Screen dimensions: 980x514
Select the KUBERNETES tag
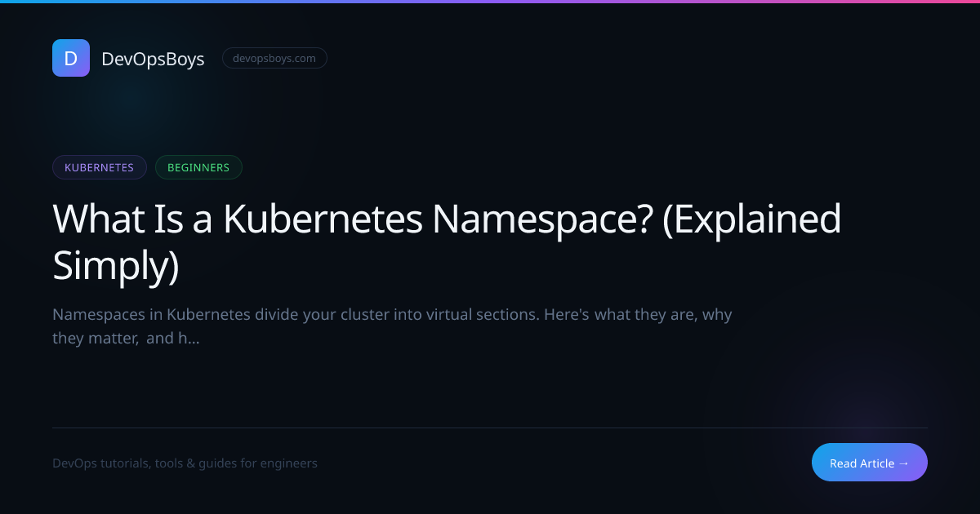[100, 167]
